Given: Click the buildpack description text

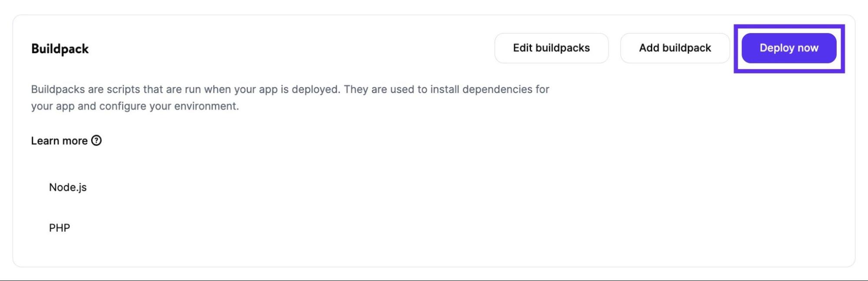Looking at the screenshot, I should click(x=290, y=97).
